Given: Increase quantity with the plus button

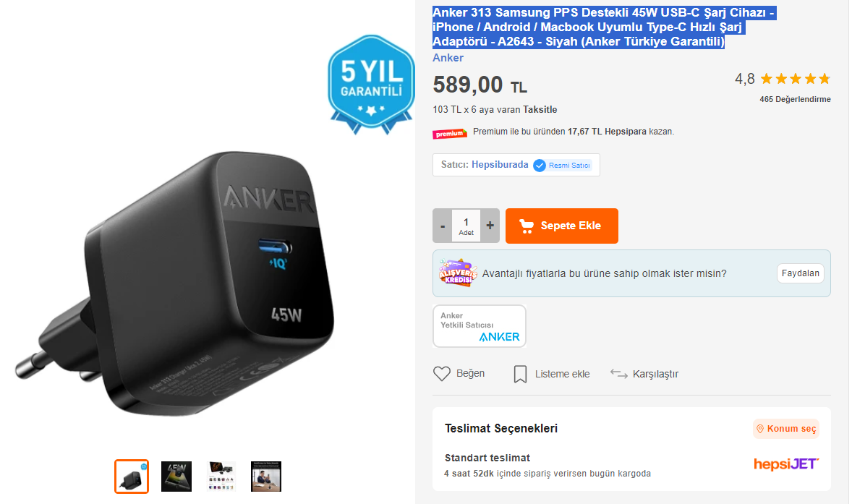Looking at the screenshot, I should click(x=490, y=226).
